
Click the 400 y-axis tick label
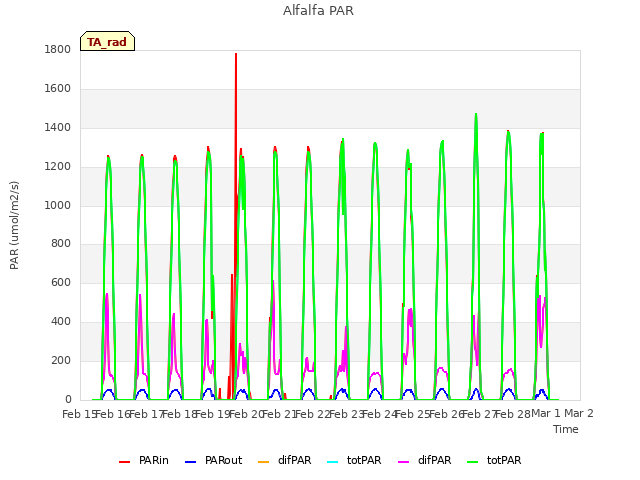[x=61, y=322]
